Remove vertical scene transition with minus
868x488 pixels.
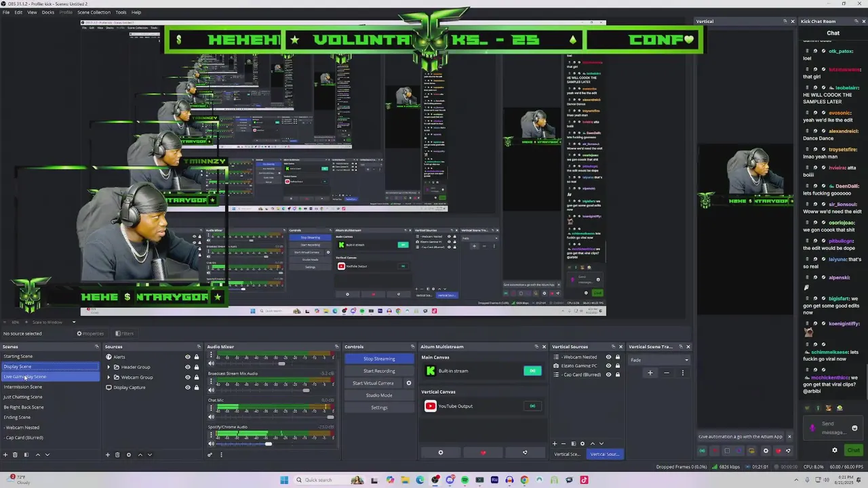[x=666, y=373]
